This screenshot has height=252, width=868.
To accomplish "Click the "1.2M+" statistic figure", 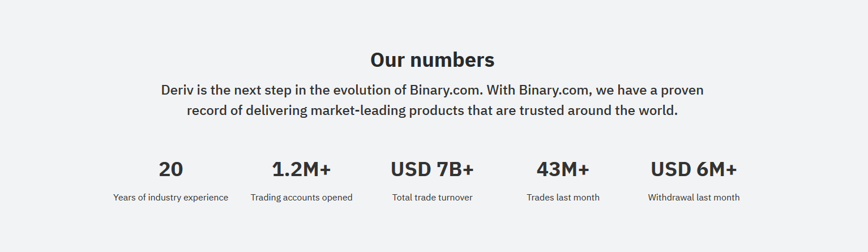I will click(x=301, y=169).
